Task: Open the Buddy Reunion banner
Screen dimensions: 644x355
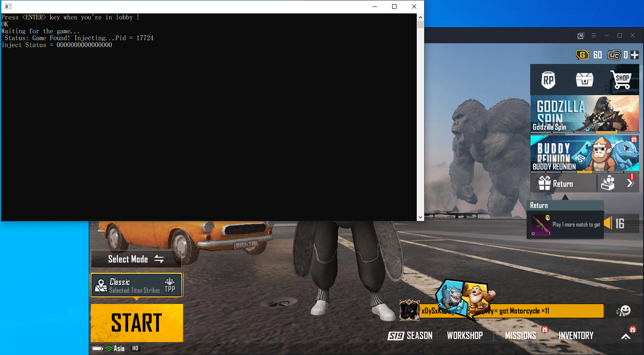Action: tap(584, 154)
